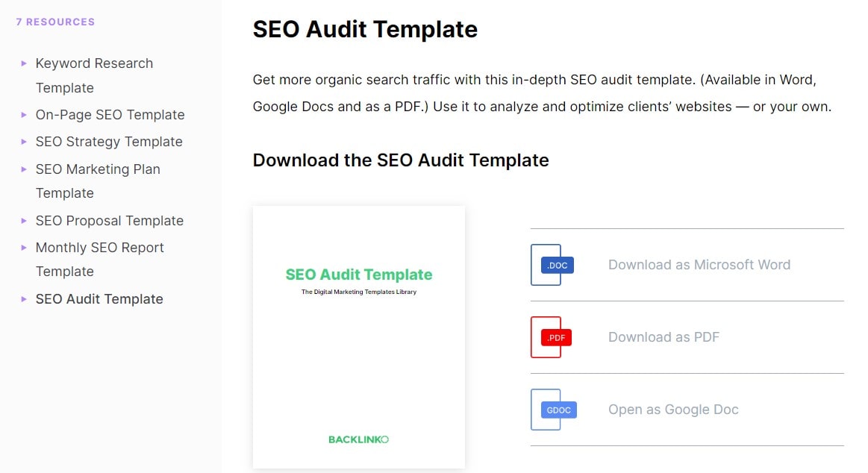Expand the SEO Proposal Template arrow
The image size is (868, 473).
coord(25,221)
